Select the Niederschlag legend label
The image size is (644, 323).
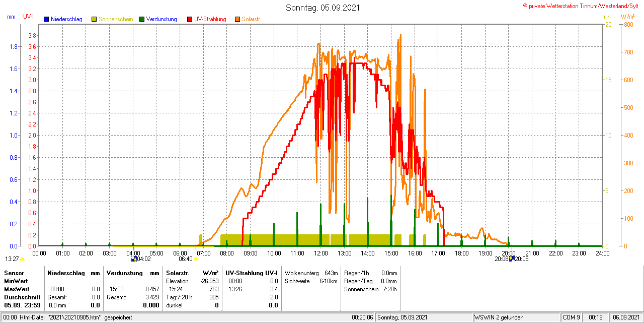[x=66, y=19]
